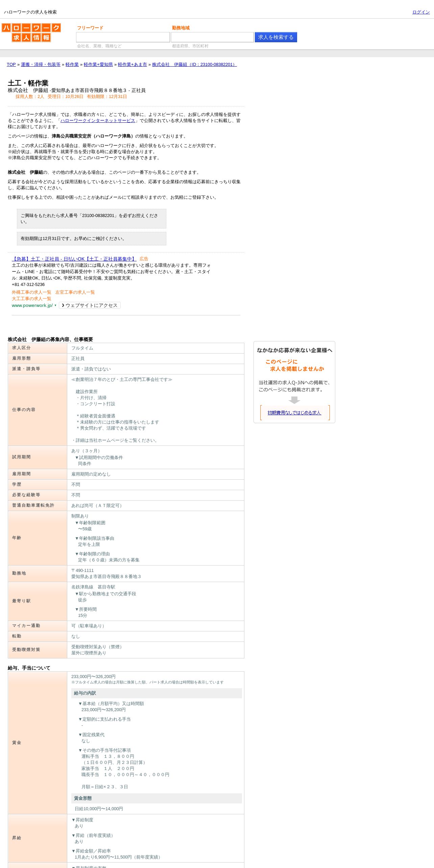Screen dimensions: 434x868
Task: Click the マイカー通勤 value 可（駐車場あり）
Action: (x=89, y=626)
